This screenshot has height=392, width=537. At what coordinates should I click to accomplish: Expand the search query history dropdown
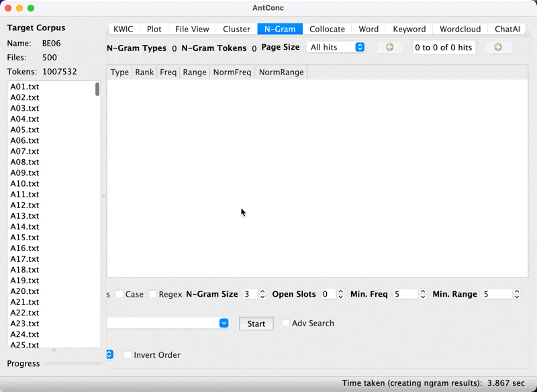224,324
